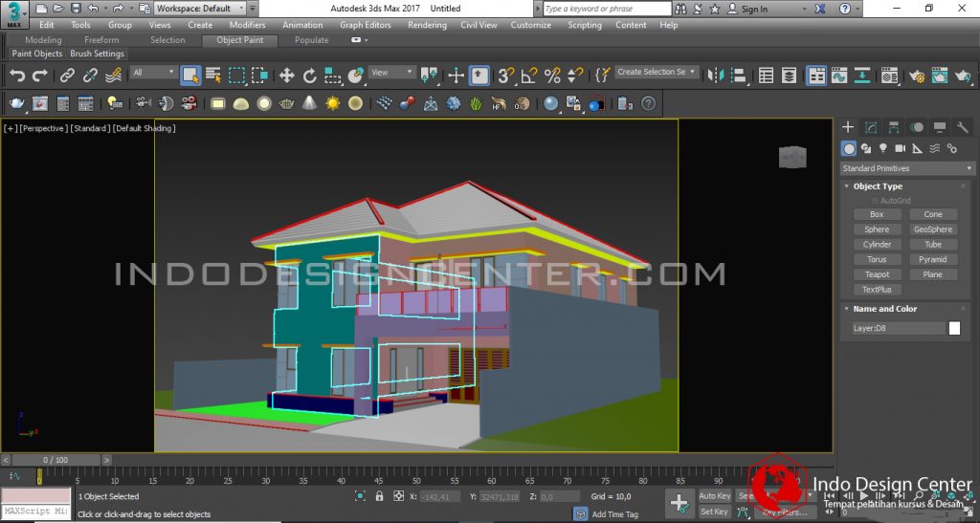Click the object name field Layer:D8
The height and width of the screenshot is (523, 980).
[899, 328]
